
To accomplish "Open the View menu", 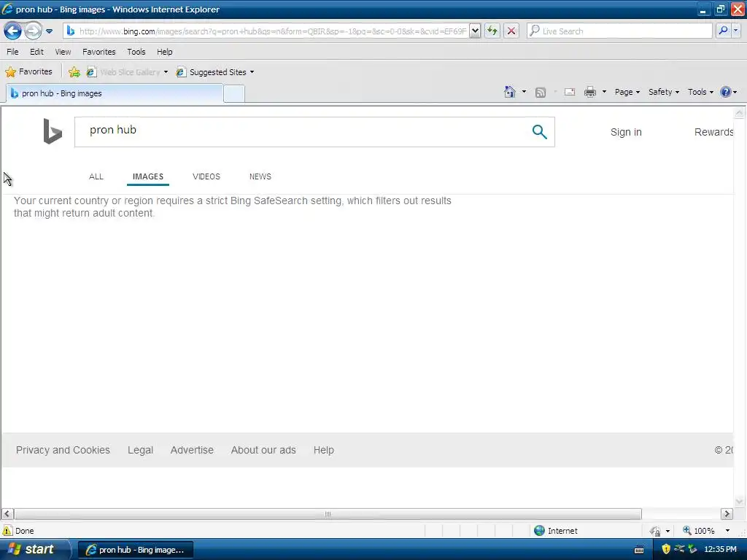I will 63,52.
